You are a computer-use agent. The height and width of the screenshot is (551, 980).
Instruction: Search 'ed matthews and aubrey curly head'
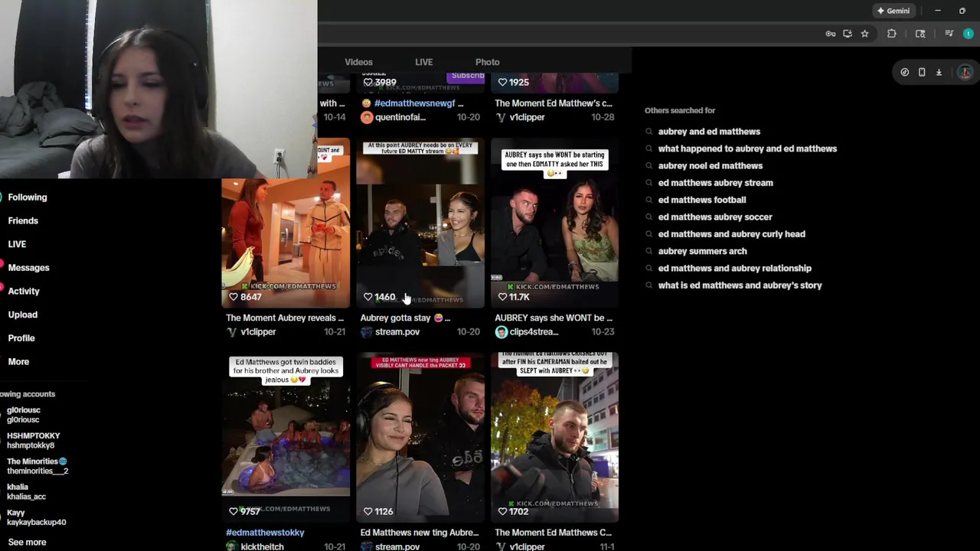tap(732, 234)
